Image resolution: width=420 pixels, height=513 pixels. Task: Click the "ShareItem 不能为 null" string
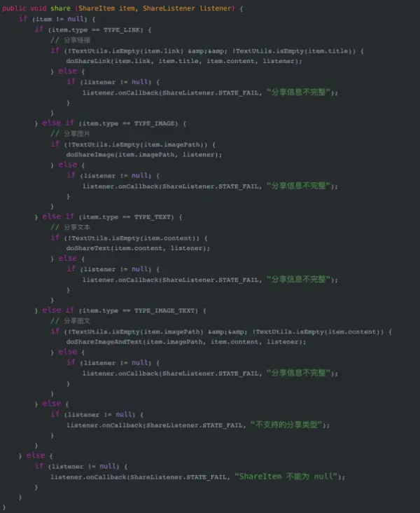286,477
